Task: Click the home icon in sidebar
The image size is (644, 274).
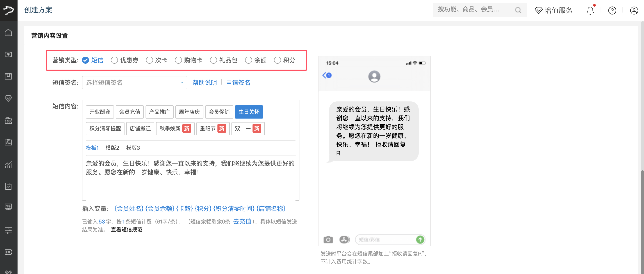Action: (x=8, y=32)
